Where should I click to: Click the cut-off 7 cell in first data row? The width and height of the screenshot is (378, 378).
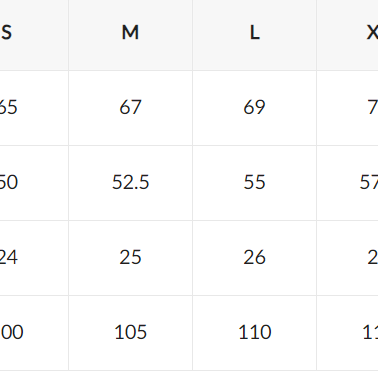point(347,108)
